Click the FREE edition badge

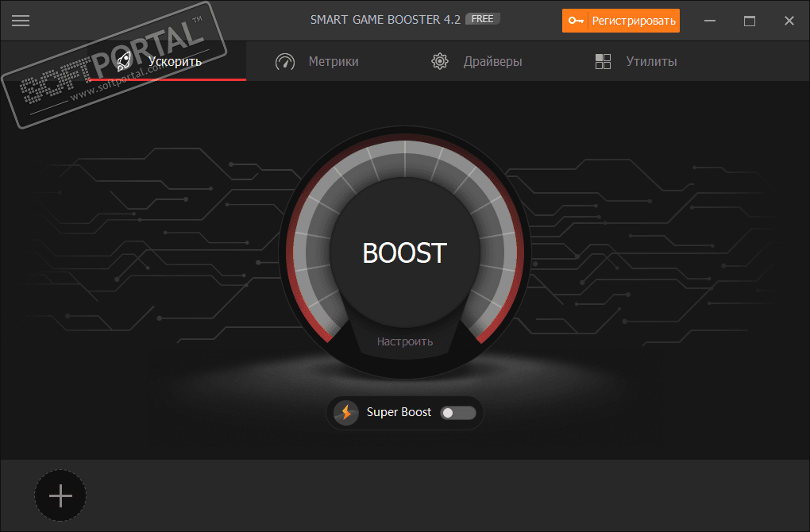(483, 19)
